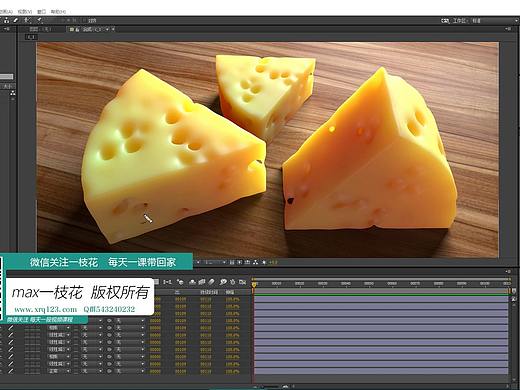520x390 pixels.
Task: Open the composition tab name dropdown arrow
Action: [107, 29]
